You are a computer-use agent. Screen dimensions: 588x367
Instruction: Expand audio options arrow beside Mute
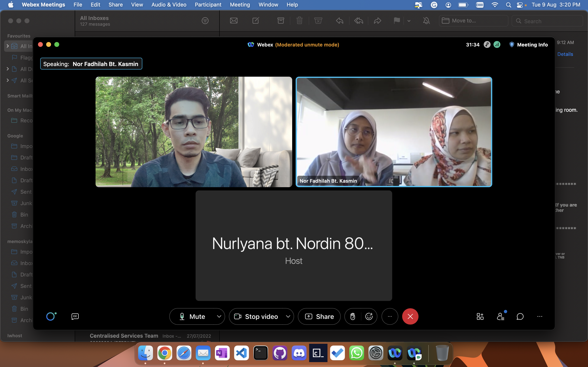[x=219, y=316]
